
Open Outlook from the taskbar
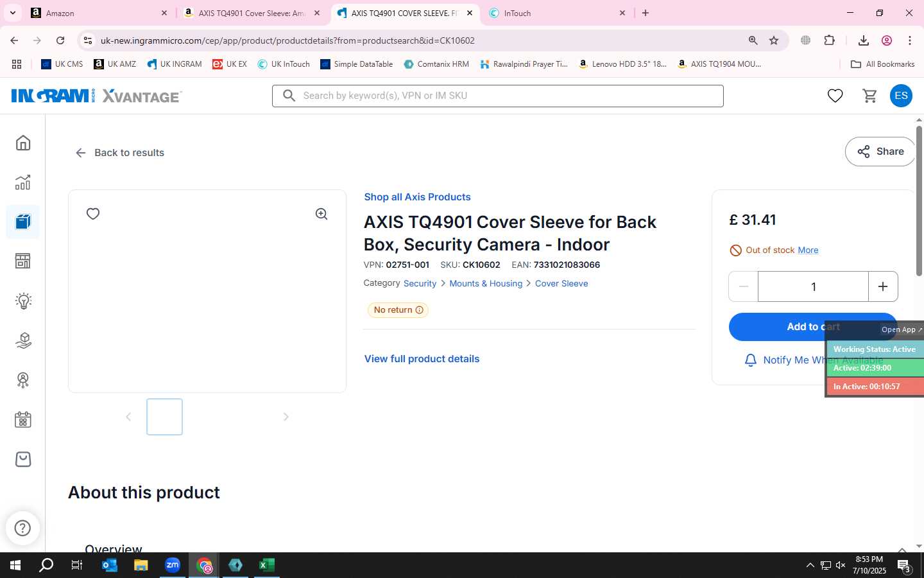(x=110, y=565)
